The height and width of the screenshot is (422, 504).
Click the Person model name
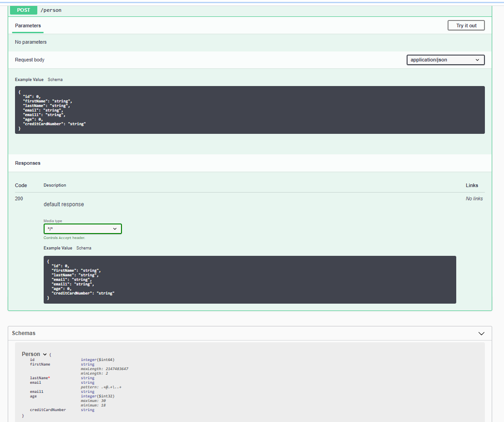pyautogui.click(x=31, y=354)
